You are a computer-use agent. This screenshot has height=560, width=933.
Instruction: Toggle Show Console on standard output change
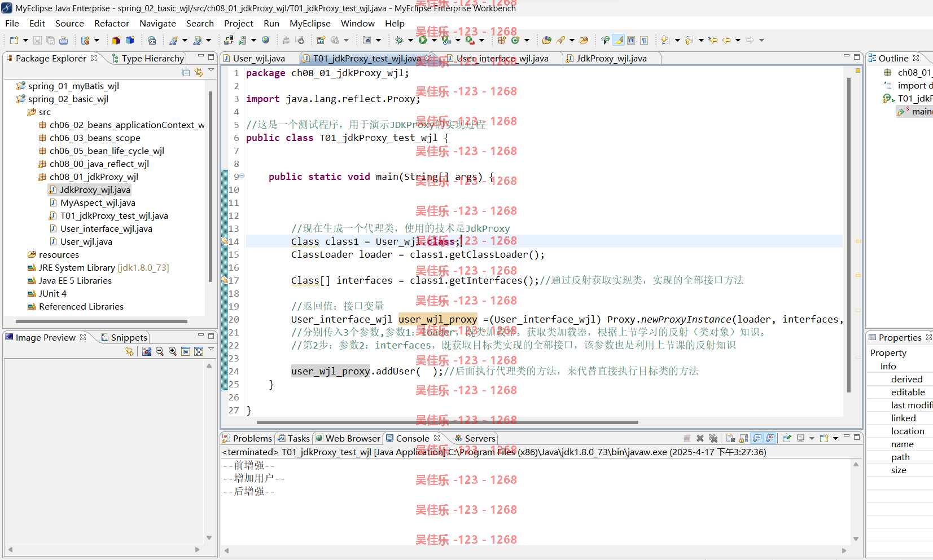pos(757,438)
